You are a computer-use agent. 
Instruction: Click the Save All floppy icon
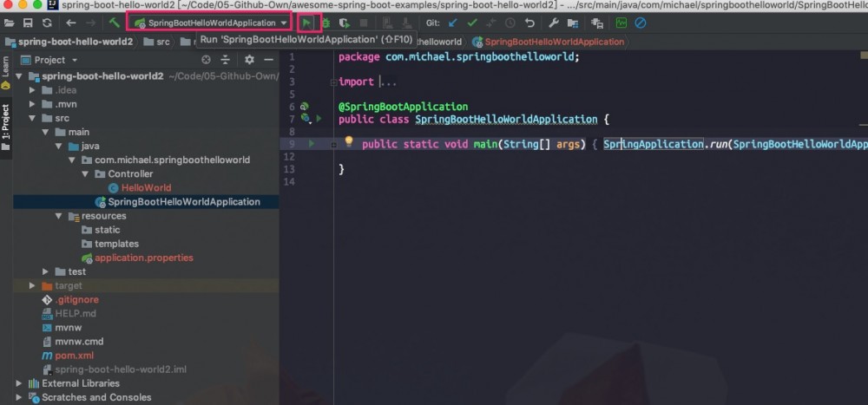[28, 23]
